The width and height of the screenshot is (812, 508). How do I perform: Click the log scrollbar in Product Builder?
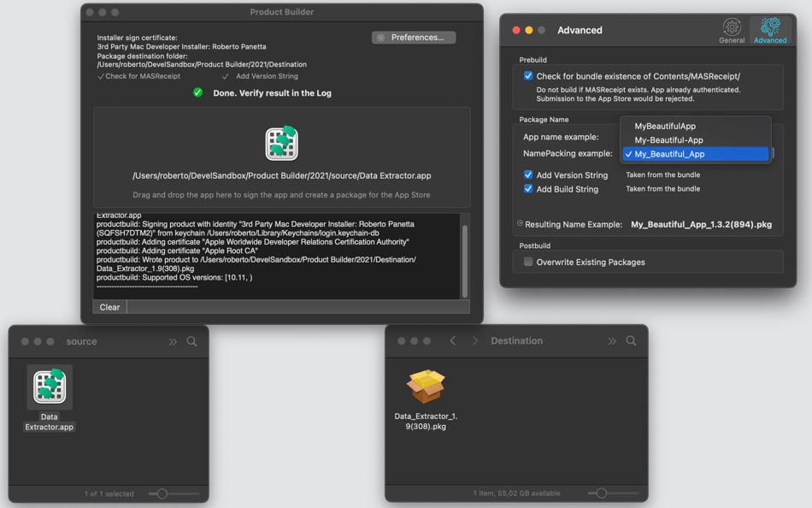(x=464, y=261)
